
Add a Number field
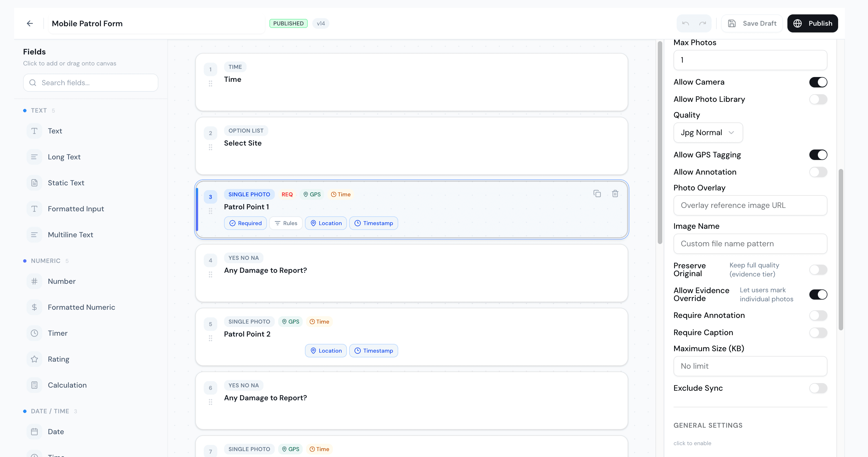tap(90, 281)
